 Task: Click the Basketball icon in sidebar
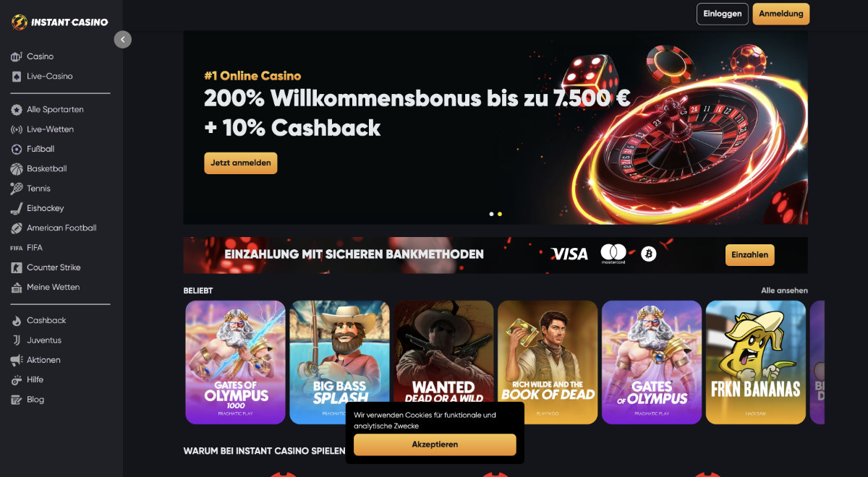point(16,168)
